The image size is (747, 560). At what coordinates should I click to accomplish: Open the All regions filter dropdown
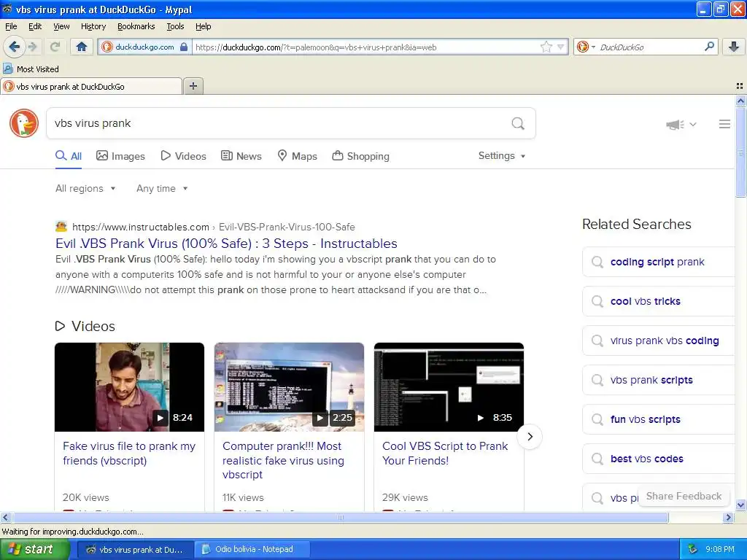point(85,189)
